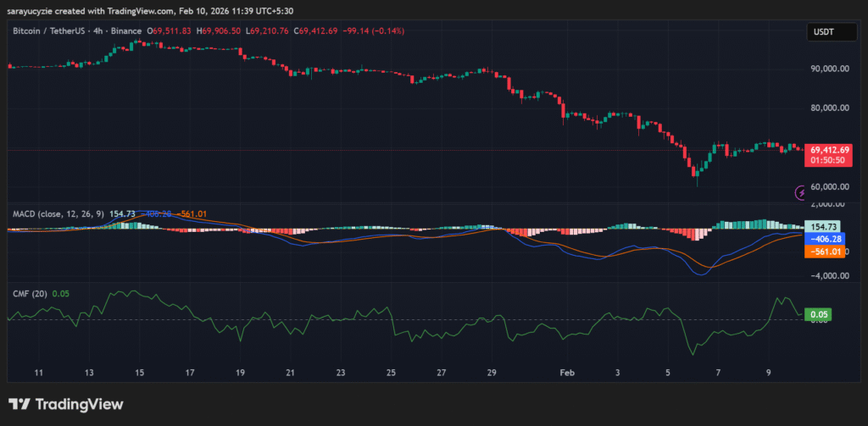
Task: Click the 19 date label on time axis
Action: click(x=240, y=373)
